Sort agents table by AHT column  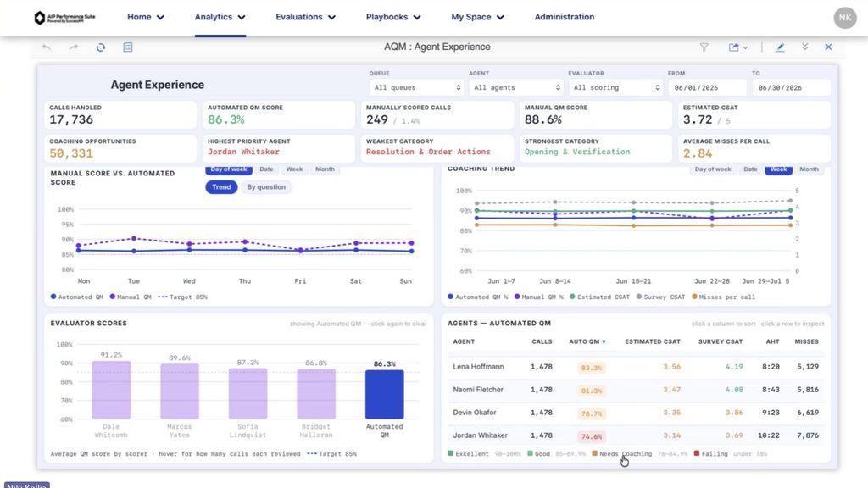[772, 342]
